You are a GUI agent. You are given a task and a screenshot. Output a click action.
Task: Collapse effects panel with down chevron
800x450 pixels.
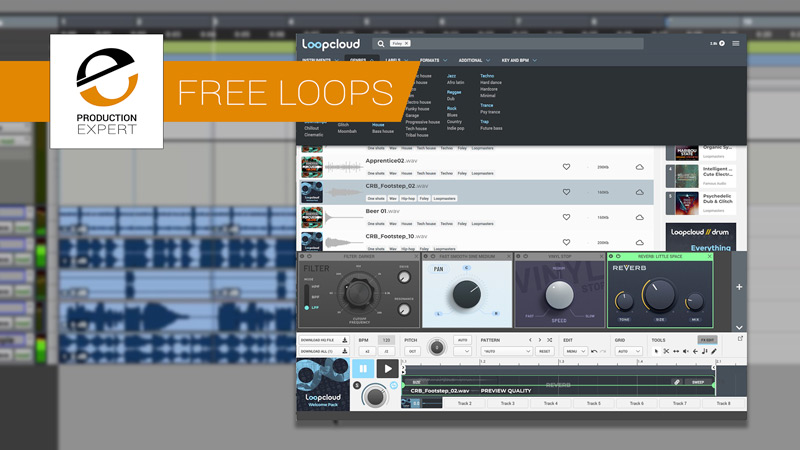(x=739, y=327)
